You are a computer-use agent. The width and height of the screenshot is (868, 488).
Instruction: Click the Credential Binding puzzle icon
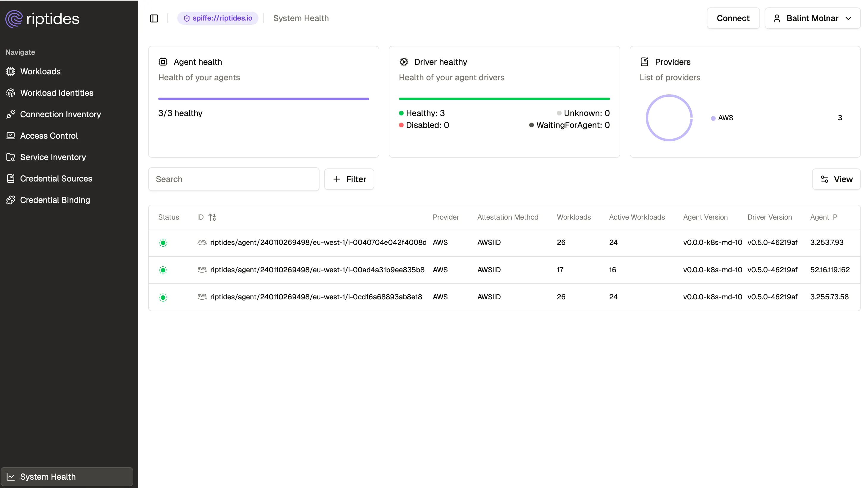click(10, 200)
